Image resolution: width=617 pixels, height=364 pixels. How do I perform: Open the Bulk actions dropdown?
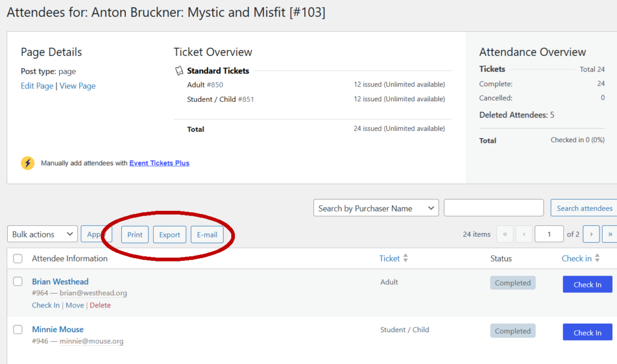42,234
